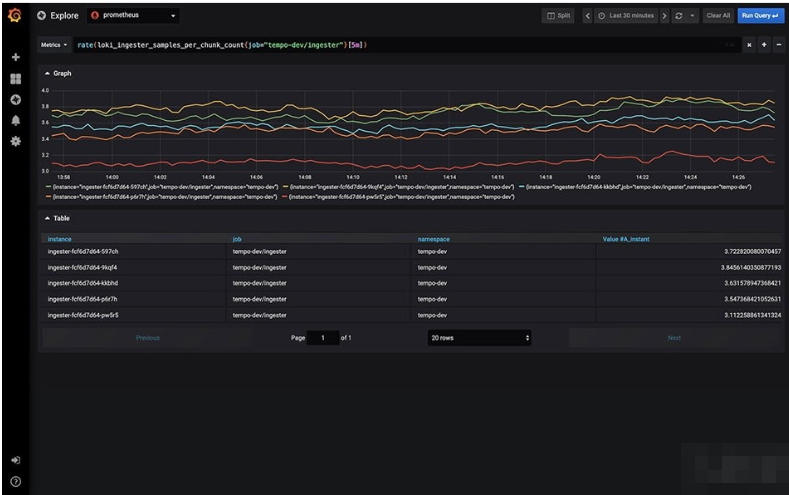789x495 pixels.
Task: Click the Split view button
Action: (x=559, y=16)
